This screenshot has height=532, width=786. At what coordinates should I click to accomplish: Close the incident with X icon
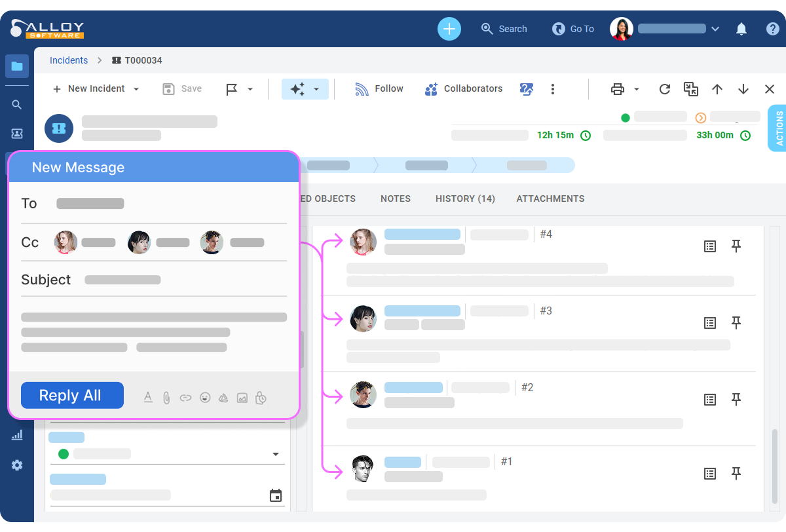tap(770, 89)
